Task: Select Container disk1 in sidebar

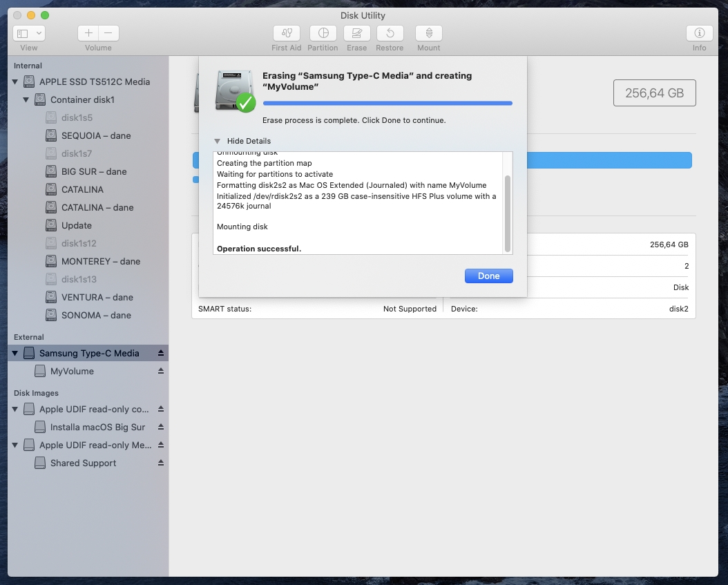Action: point(88,99)
